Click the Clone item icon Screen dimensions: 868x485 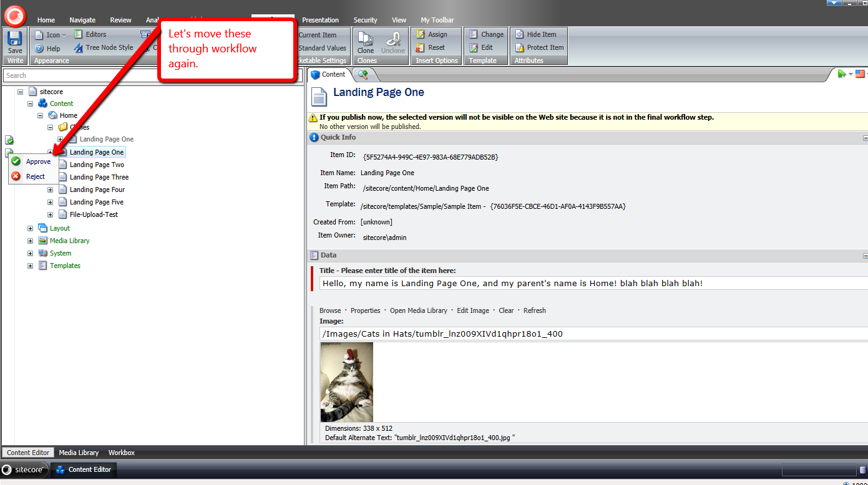[366, 42]
